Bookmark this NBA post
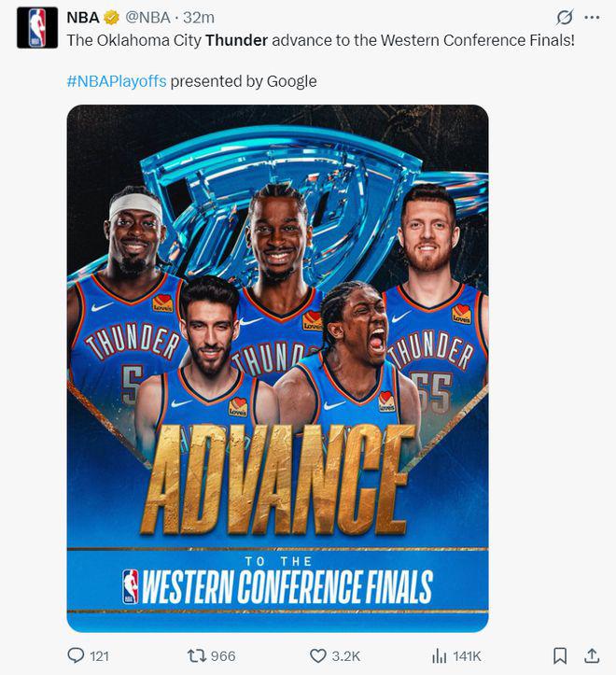 pyautogui.click(x=560, y=656)
